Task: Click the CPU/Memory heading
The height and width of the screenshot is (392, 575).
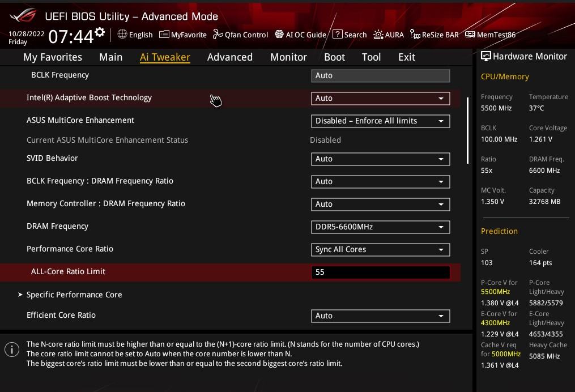Action: 505,76
